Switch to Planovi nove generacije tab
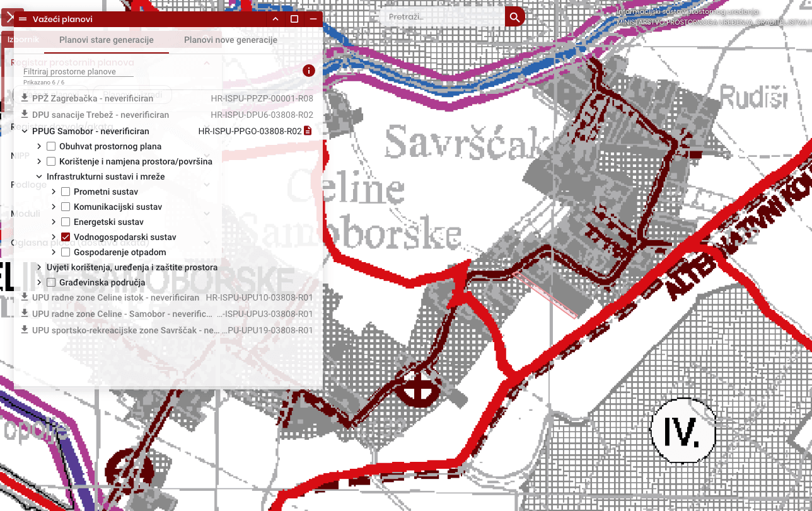812x511 pixels. 231,40
